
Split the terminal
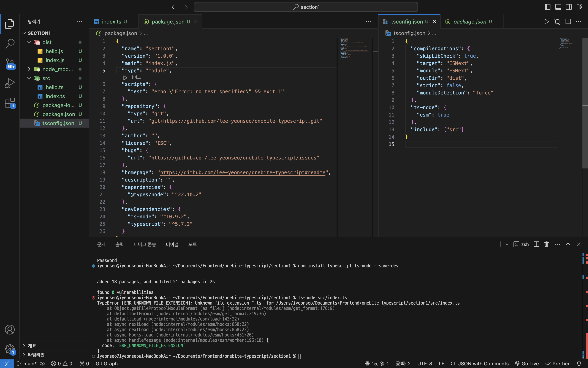pyautogui.click(x=536, y=244)
